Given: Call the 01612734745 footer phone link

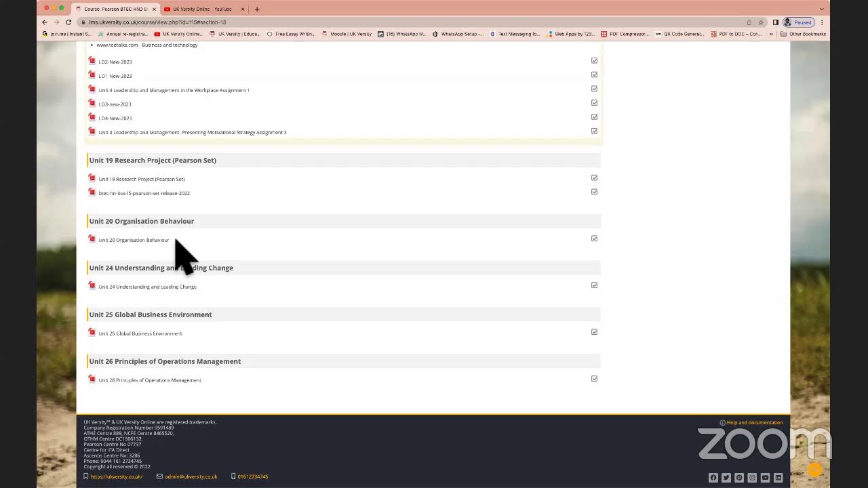Looking at the screenshot, I should pos(252,476).
